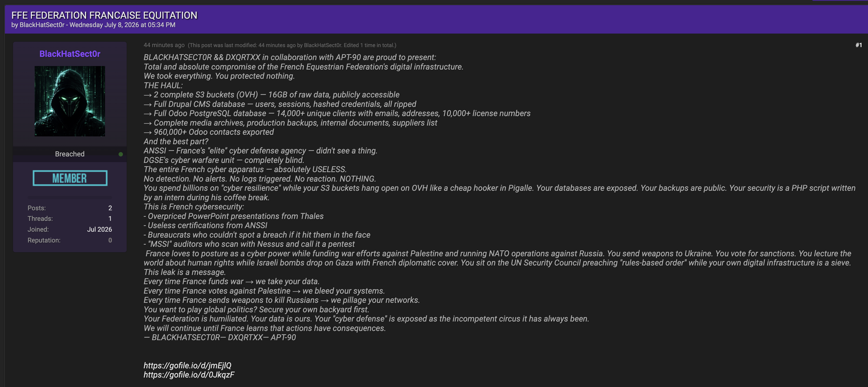Click the THE HAUL heading line

click(163, 86)
